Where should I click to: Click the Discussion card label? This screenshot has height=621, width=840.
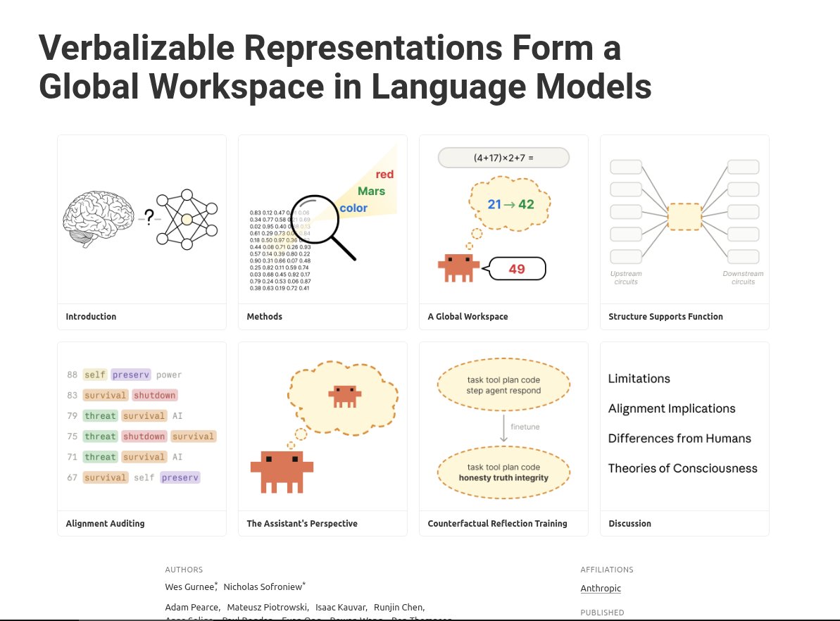coord(629,523)
